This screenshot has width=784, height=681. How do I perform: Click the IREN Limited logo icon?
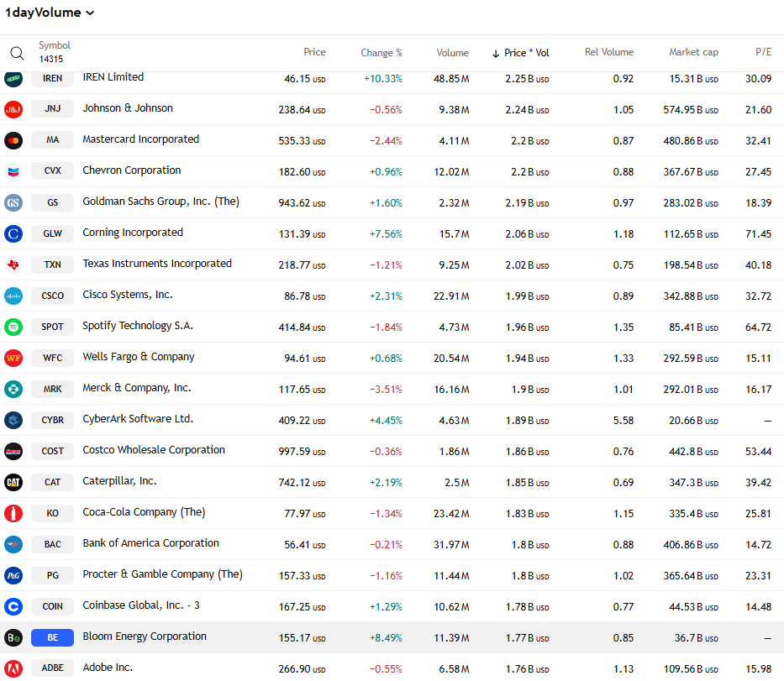tap(13, 78)
